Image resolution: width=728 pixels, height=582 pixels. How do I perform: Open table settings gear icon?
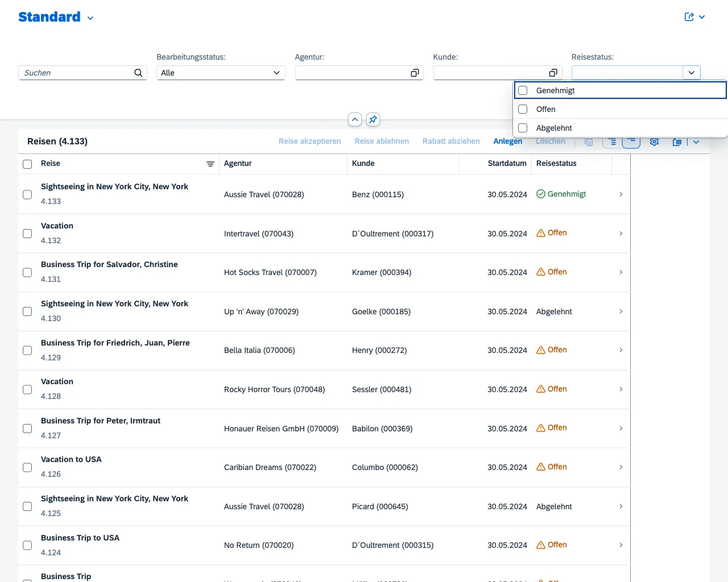pyautogui.click(x=654, y=142)
